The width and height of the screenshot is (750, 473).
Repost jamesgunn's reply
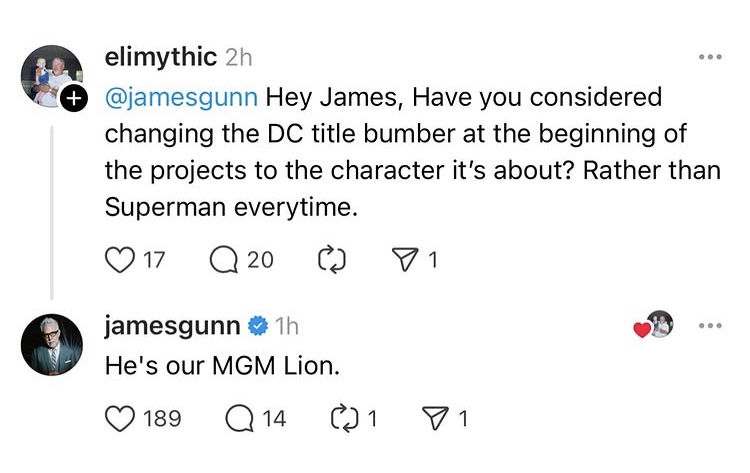344,417
